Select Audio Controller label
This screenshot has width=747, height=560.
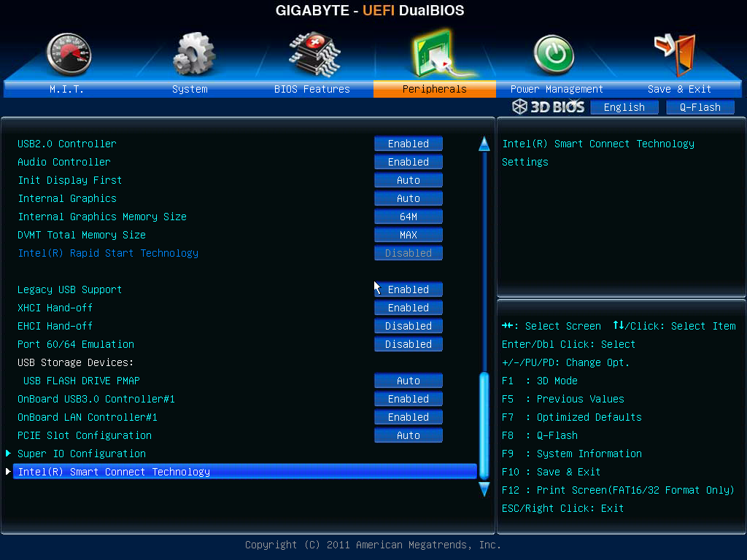[x=64, y=162]
